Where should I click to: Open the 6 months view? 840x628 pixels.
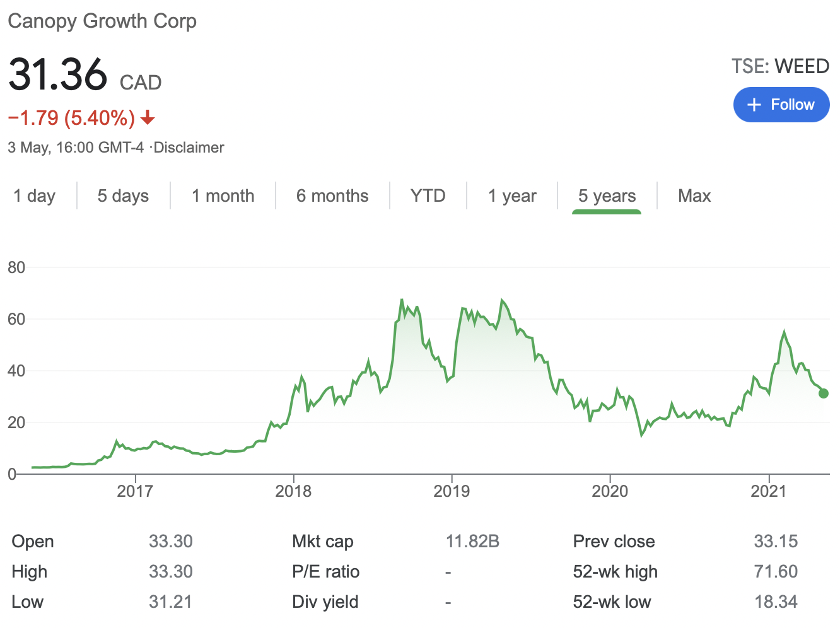coord(332,196)
